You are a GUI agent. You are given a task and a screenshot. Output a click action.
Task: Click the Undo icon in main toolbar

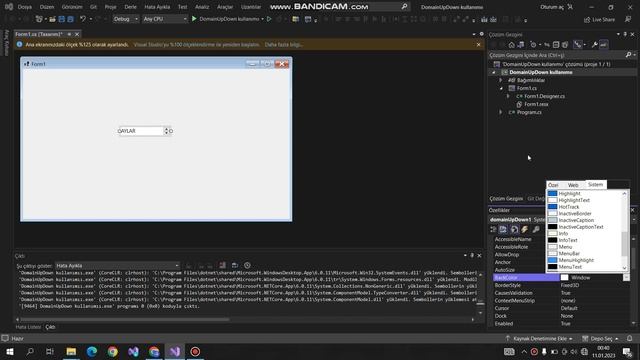pos(83,19)
